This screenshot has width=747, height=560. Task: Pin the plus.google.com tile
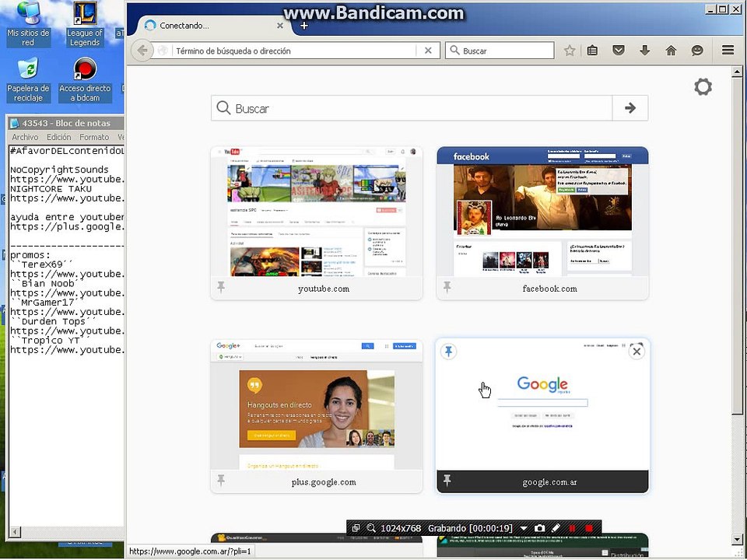coord(221,480)
